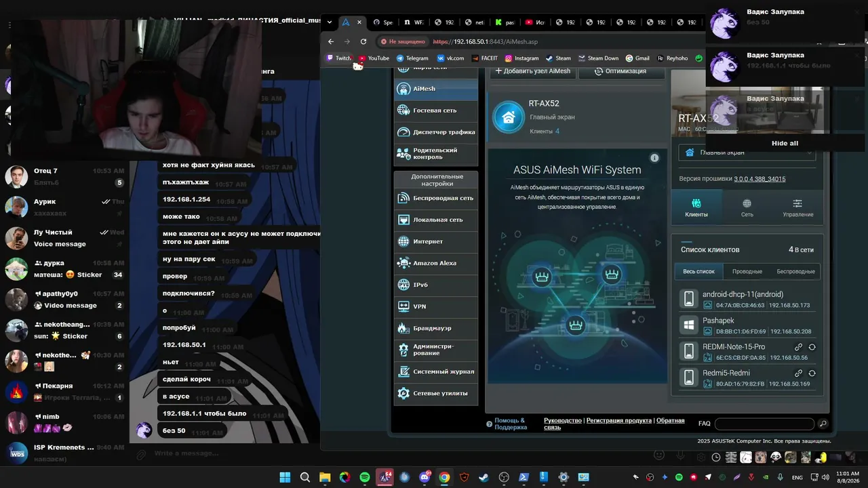Click the Системный журнал log icon
Viewport: 868px width, 488px height.
coord(403,372)
